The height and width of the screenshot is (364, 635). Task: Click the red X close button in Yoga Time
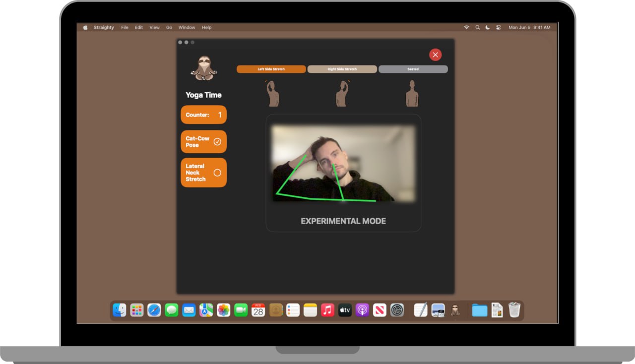click(435, 55)
